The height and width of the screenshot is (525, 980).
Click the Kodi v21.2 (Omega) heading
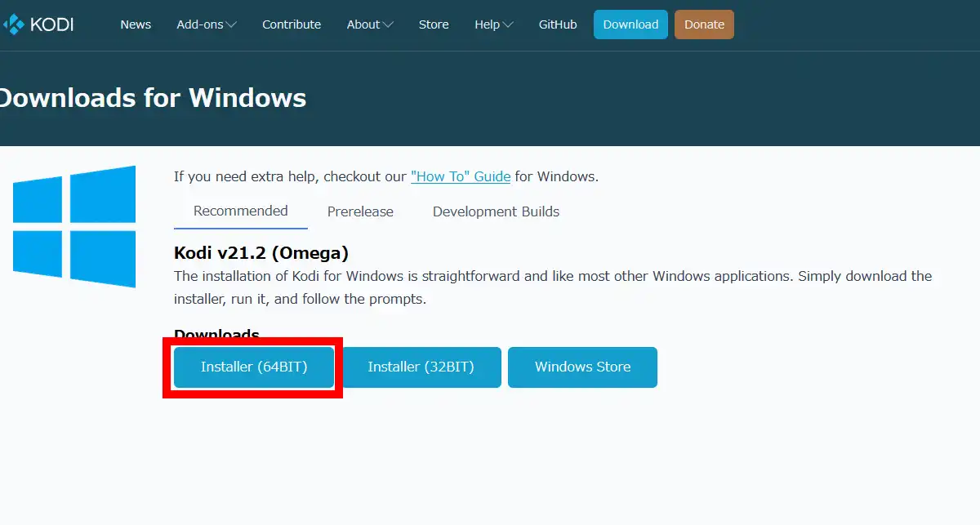click(261, 253)
